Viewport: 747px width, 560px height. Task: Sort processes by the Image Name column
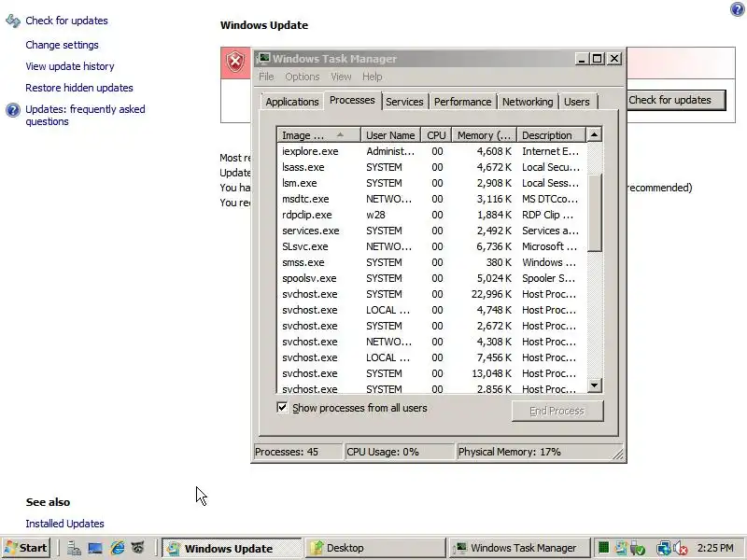point(318,135)
